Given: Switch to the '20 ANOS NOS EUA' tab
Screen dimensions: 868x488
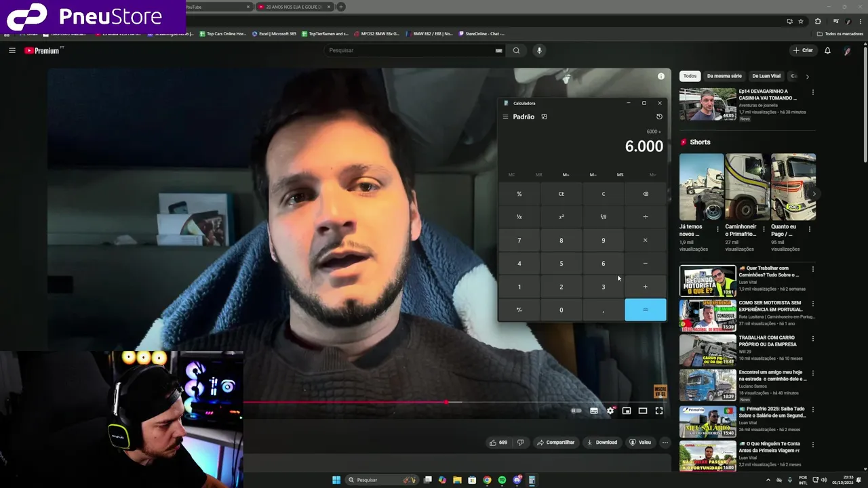Looking at the screenshot, I should (294, 7).
